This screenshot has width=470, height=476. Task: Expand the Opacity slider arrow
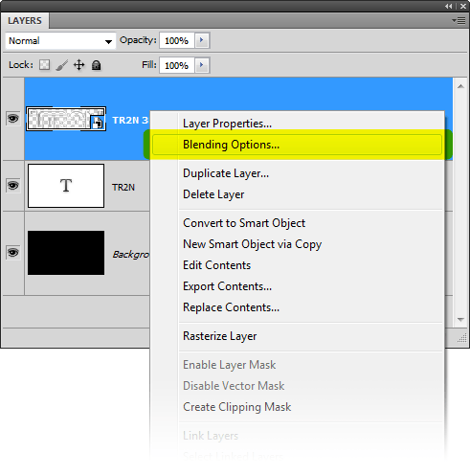202,40
